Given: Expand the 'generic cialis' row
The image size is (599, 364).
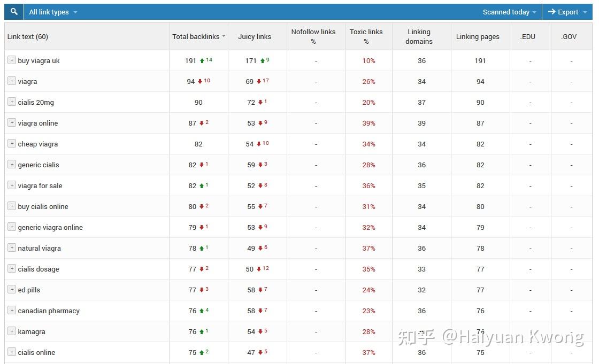Looking at the screenshot, I should coord(12,165).
